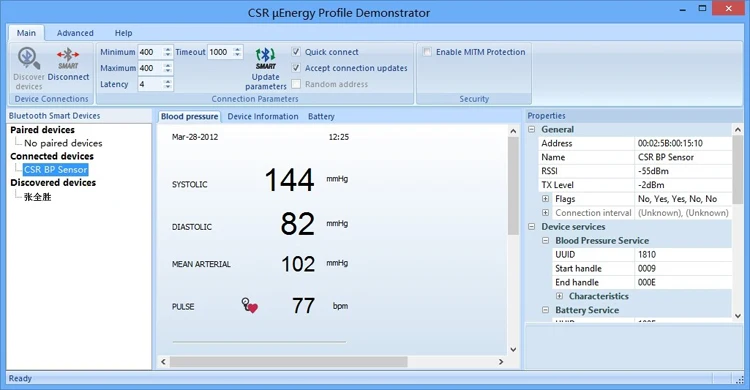Click the Discovered devices heading
This screenshot has height=390, width=750.
pyautogui.click(x=53, y=182)
